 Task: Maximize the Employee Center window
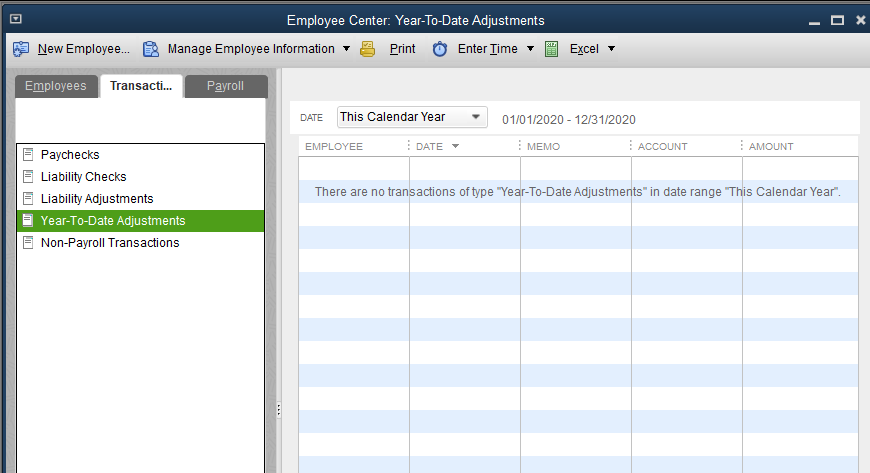[837, 21]
